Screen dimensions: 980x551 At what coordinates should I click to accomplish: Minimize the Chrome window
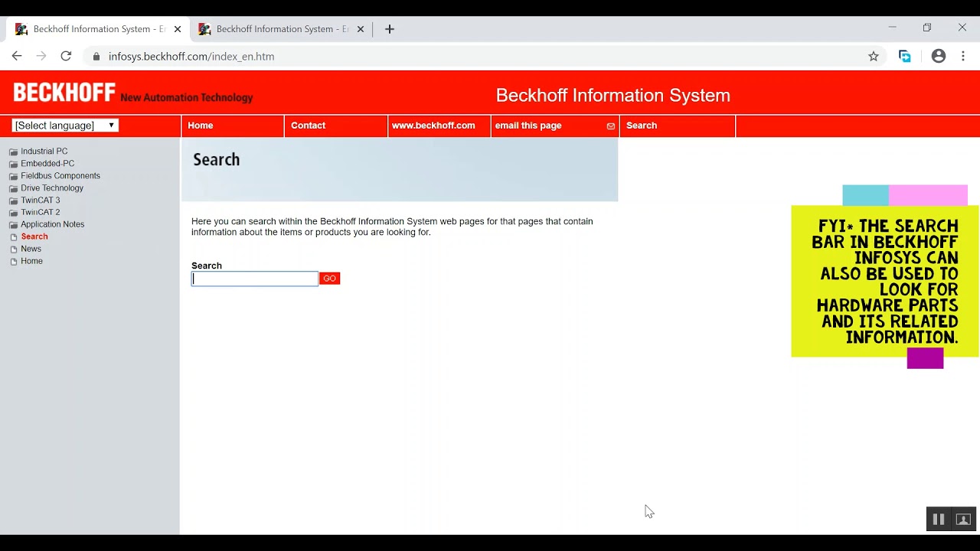[892, 28]
